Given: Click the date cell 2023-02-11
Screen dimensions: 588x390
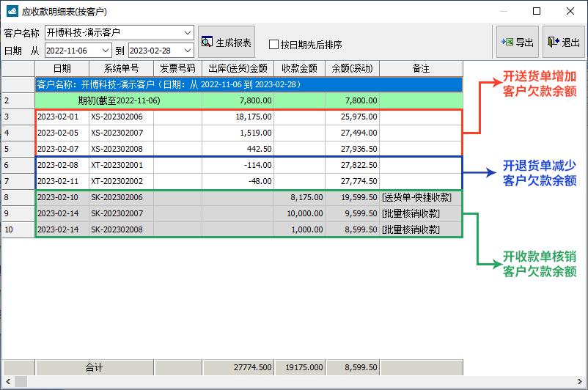Looking at the screenshot, I should tap(62, 181).
